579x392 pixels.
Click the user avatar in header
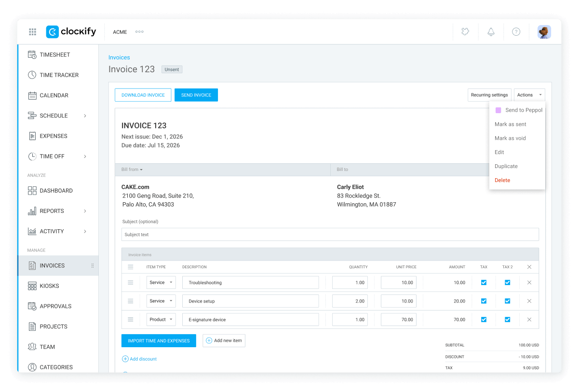coord(544,32)
